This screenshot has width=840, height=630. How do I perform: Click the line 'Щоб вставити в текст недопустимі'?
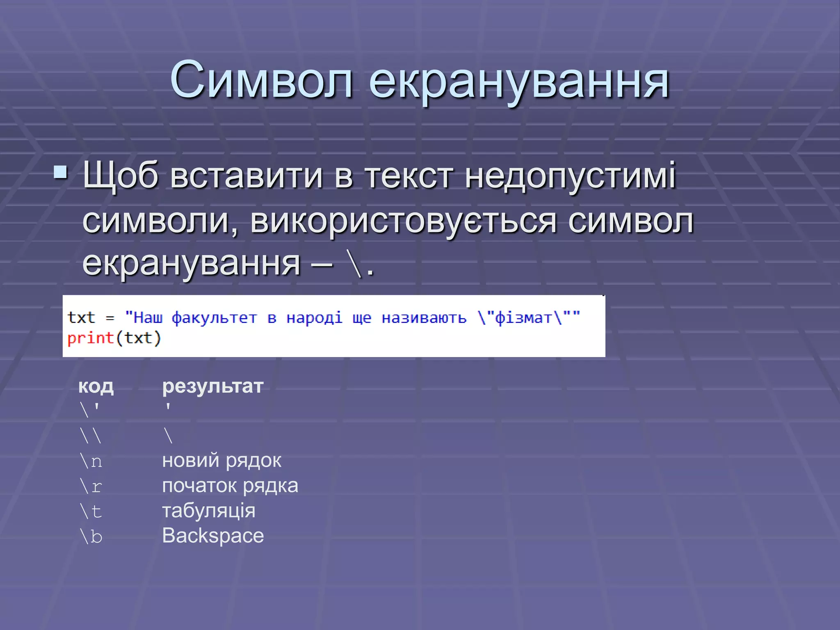coord(379,177)
